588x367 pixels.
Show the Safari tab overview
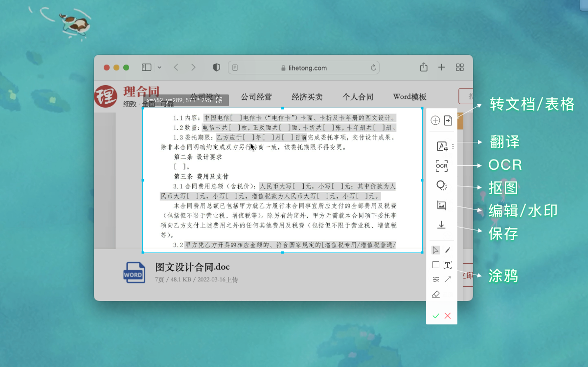(460, 68)
